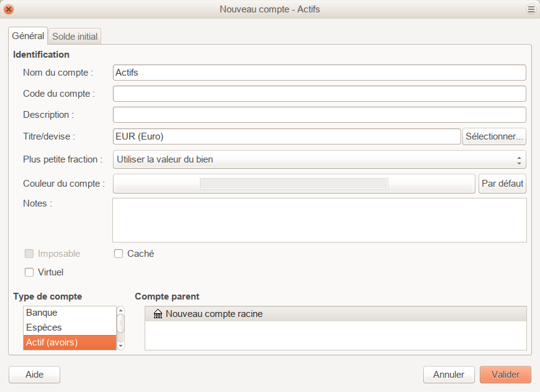Enable the Virtuel checkbox

[x=29, y=272]
